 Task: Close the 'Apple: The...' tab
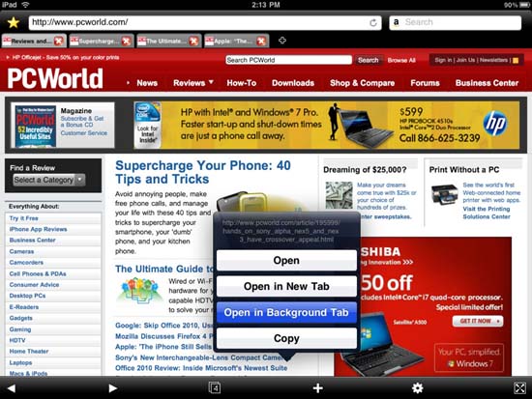coord(261,41)
